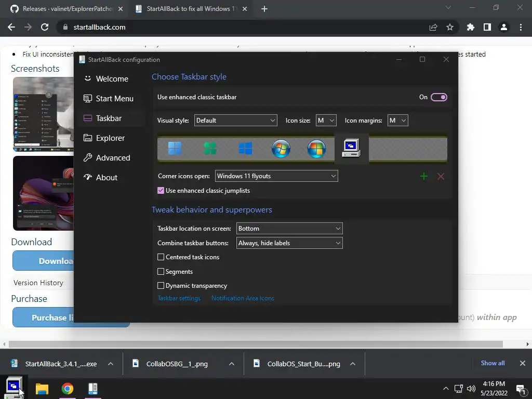The image size is (532, 399).
Task: Open Chrome from the taskbar
Action: pos(68,389)
